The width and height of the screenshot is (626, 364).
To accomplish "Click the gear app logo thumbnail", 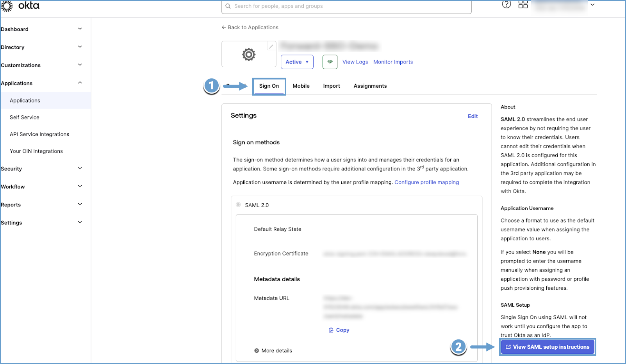I will click(x=249, y=54).
